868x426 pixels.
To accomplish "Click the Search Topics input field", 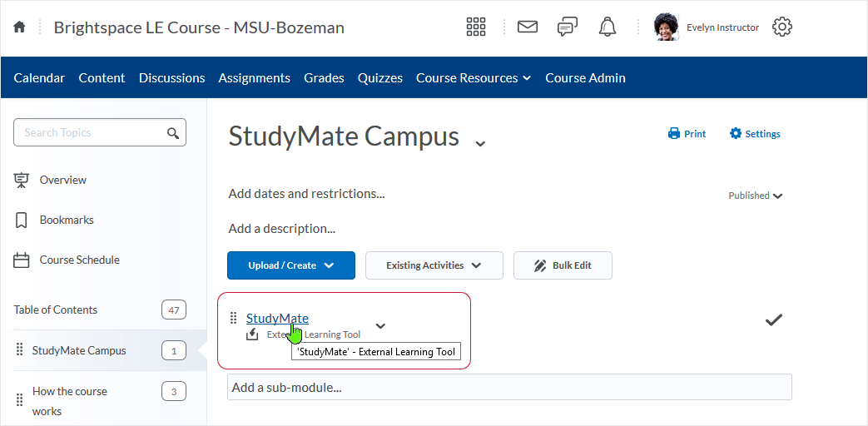I will pos(100,132).
